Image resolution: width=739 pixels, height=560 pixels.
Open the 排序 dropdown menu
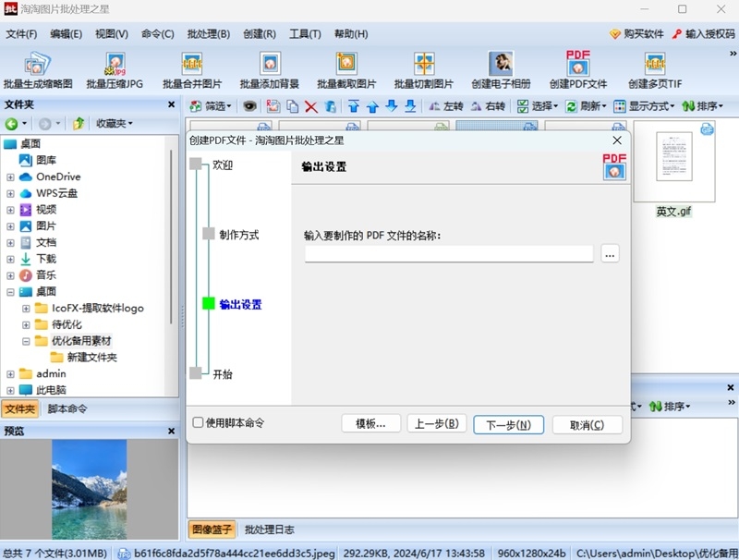tap(707, 104)
